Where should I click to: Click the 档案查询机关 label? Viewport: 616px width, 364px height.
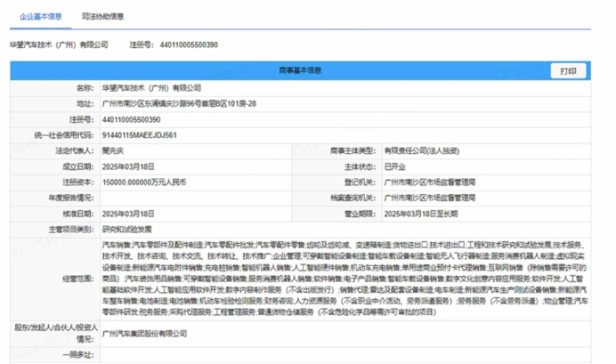(x=353, y=198)
